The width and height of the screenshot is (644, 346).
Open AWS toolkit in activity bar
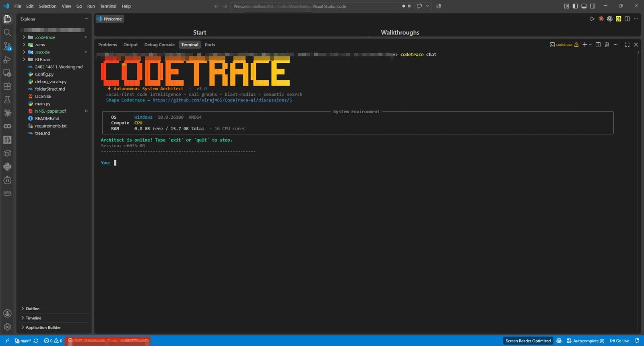pos(7,193)
